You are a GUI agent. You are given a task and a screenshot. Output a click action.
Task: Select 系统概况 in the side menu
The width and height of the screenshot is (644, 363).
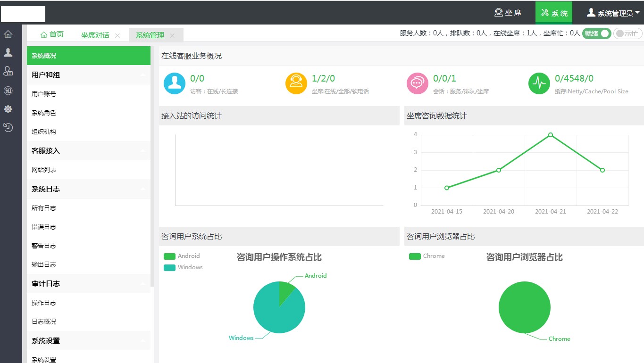[x=89, y=56]
